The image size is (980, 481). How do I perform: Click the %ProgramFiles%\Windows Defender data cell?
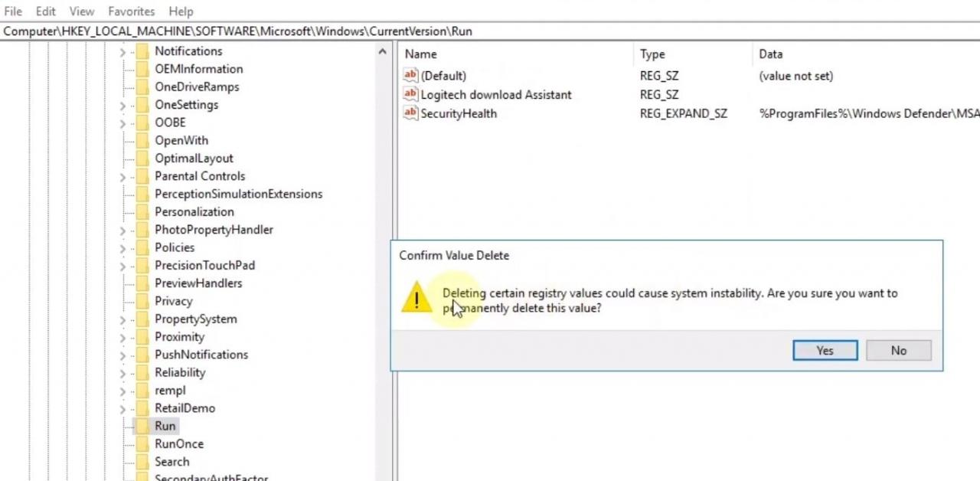[x=869, y=113]
